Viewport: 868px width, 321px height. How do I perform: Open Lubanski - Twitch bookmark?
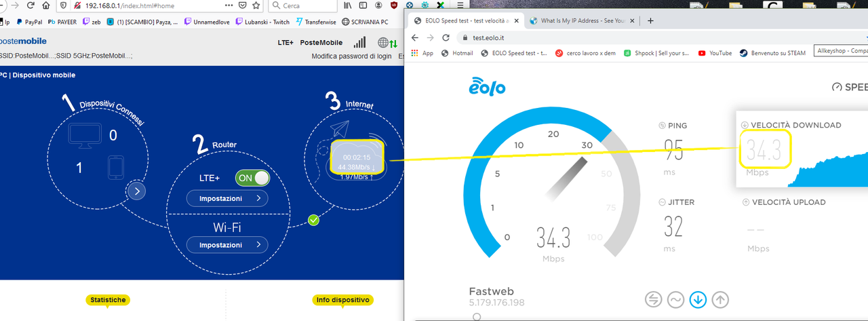tap(262, 22)
